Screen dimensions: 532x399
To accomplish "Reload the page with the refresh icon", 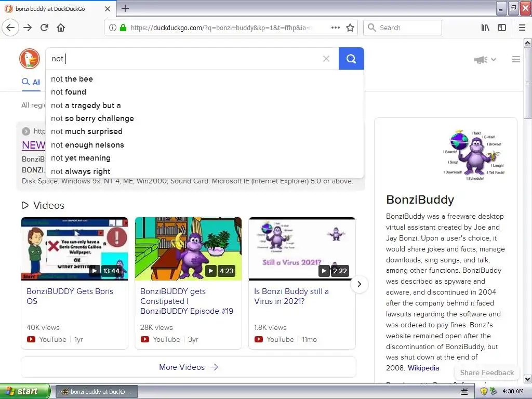I will pos(45,28).
